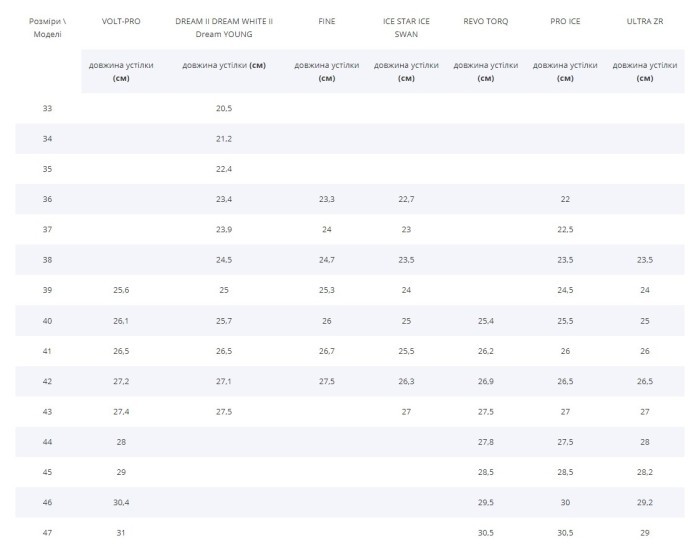Select the REVO TORQ column header
The height and width of the screenshot is (554, 700).
coord(486,21)
